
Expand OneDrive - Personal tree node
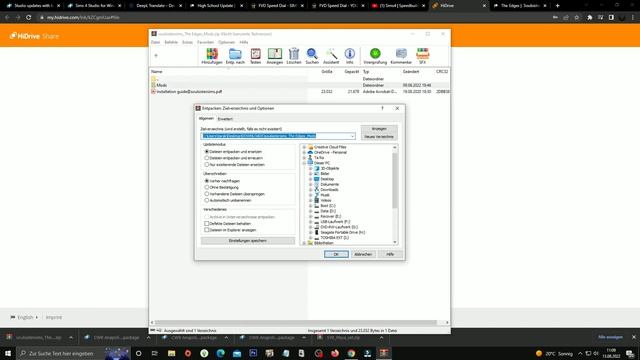coord(304,152)
